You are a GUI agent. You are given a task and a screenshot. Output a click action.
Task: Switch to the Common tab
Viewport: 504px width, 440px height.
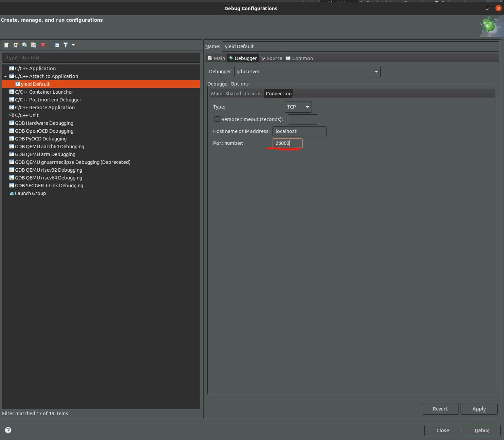[x=299, y=58]
